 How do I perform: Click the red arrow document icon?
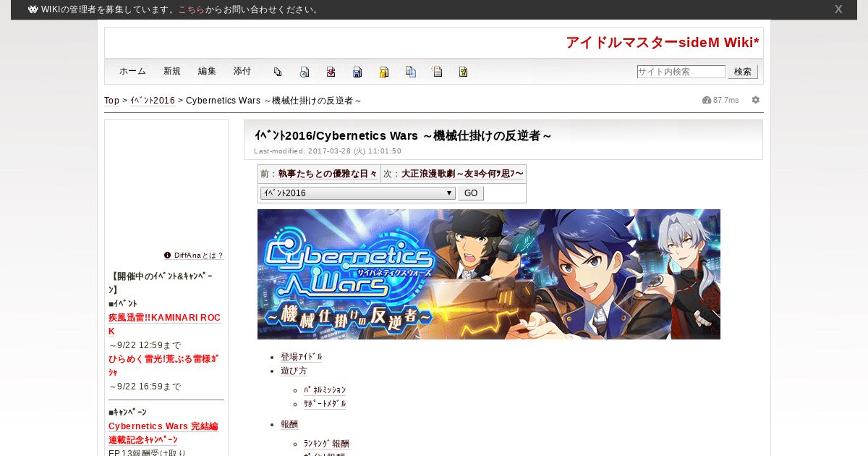pos(331,72)
